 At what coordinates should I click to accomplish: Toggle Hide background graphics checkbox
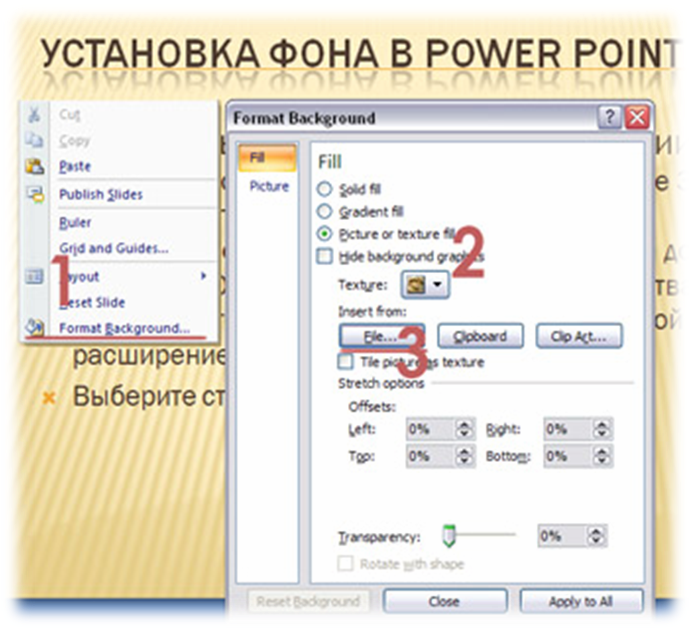tap(324, 256)
